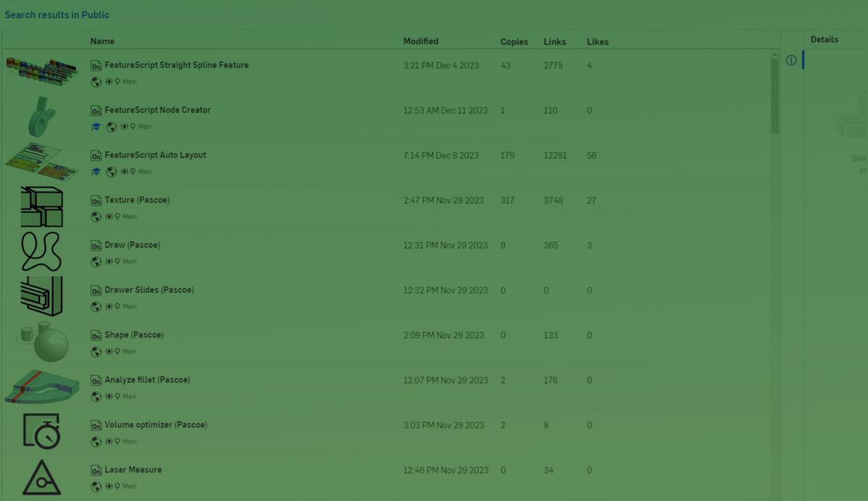Sort by the Likes column header

click(597, 42)
